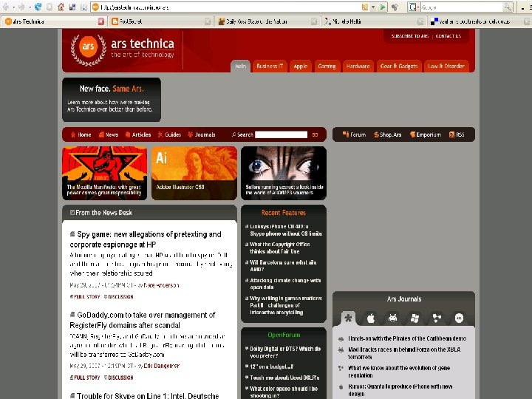Screen dimensions: 532x399
Task: Close the Ars Technica tab with red X
Action: [101, 21]
